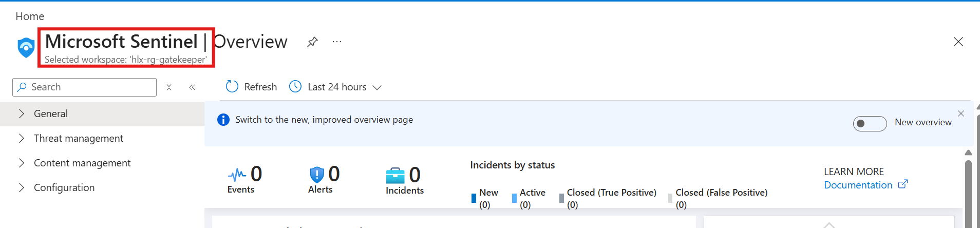Click the New (0) legend label
The width and height of the screenshot is (980, 228).
(x=488, y=199)
